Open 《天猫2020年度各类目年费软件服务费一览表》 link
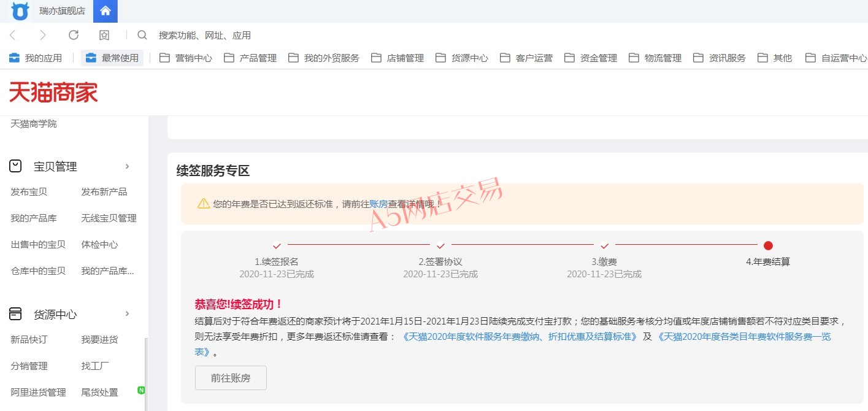Viewport: 868px width, 411px height. point(513,344)
